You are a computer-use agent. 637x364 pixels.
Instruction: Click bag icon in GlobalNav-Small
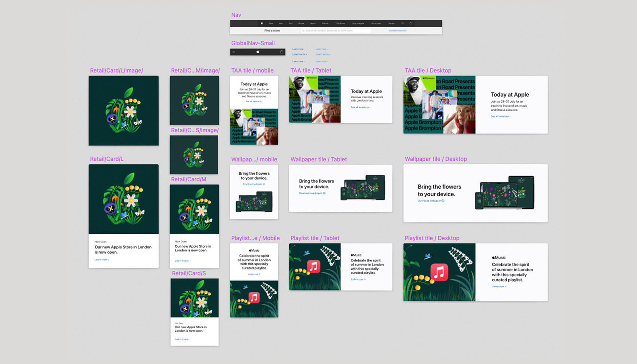282,52
